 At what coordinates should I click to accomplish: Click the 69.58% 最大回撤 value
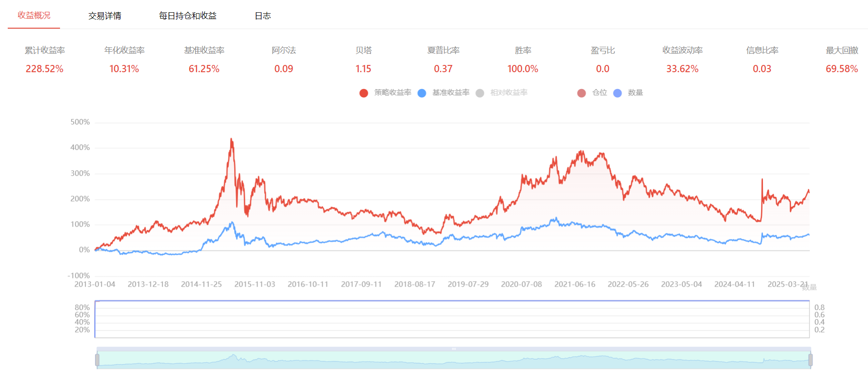tap(842, 69)
